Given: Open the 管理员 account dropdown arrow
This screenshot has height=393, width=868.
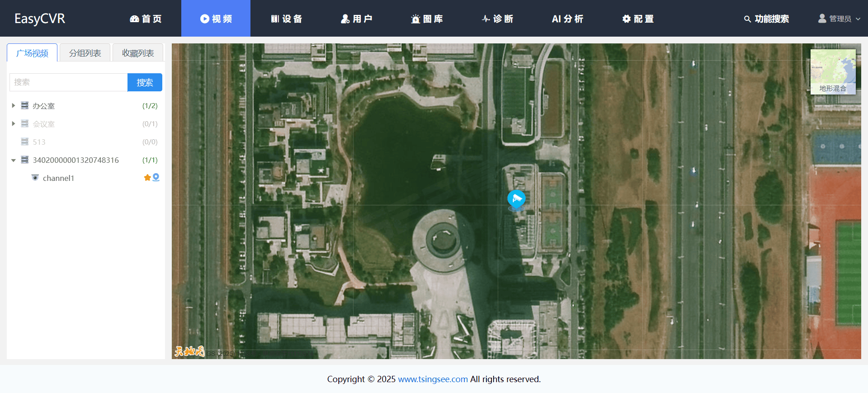Looking at the screenshot, I should 858,19.
